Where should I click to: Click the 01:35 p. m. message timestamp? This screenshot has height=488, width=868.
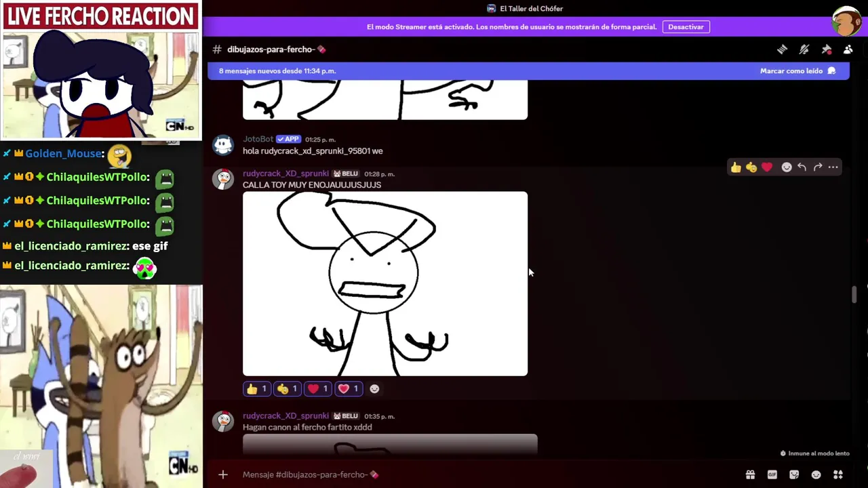[x=379, y=417]
